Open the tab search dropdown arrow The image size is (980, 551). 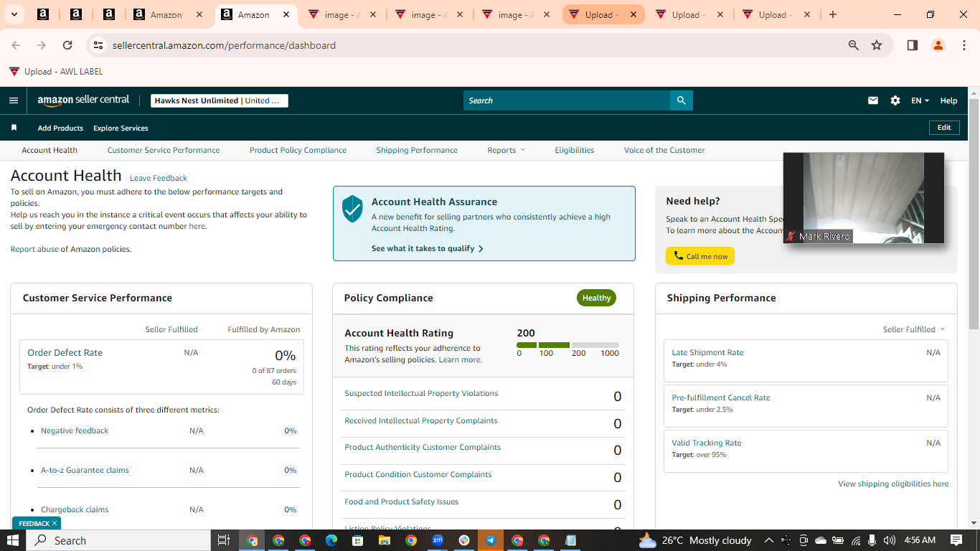tap(14, 14)
